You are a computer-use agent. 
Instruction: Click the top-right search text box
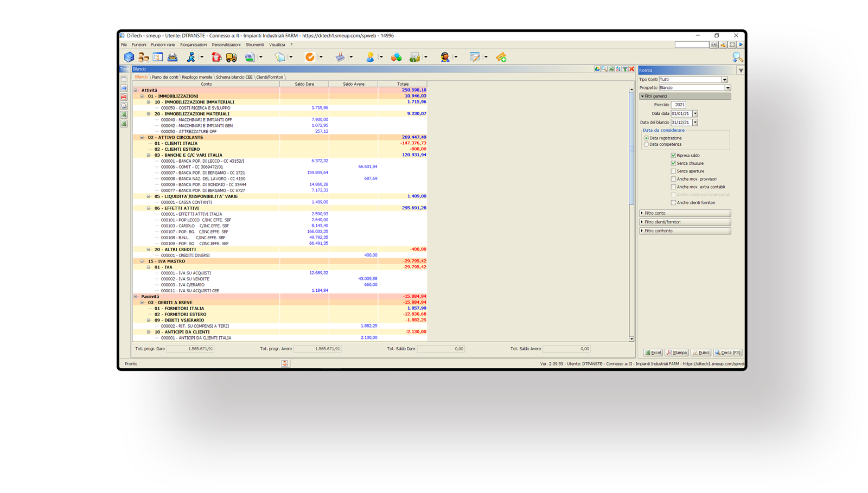coord(692,45)
